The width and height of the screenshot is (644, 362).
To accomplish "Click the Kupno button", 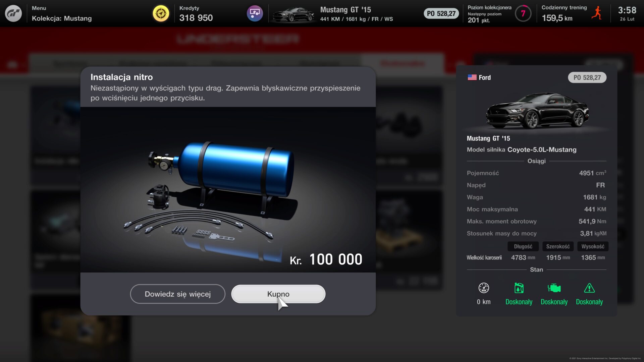I will pos(278,294).
